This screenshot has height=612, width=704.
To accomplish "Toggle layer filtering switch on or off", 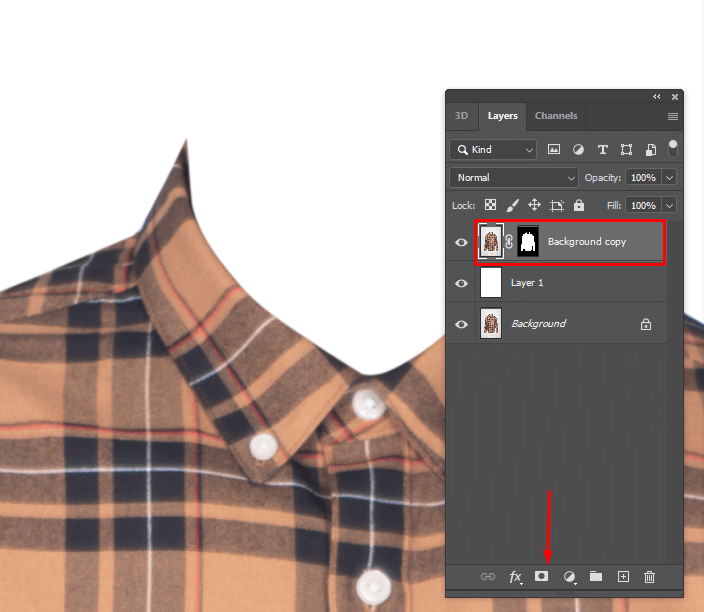I will point(673,149).
